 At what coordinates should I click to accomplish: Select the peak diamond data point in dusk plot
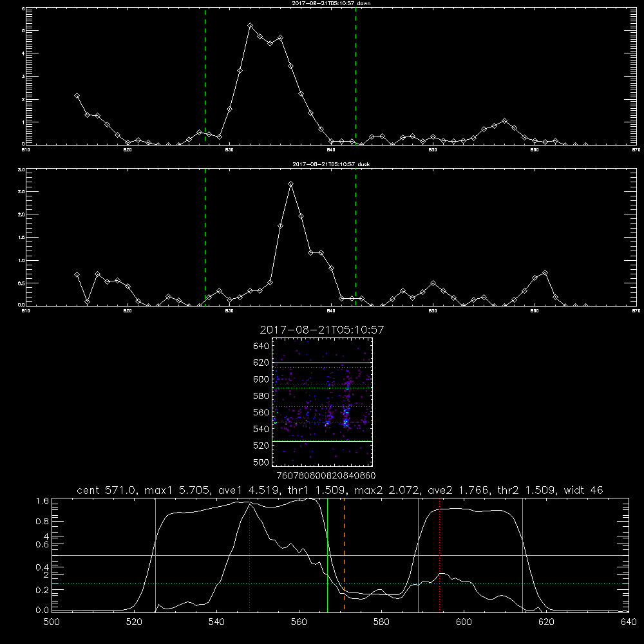291,184
